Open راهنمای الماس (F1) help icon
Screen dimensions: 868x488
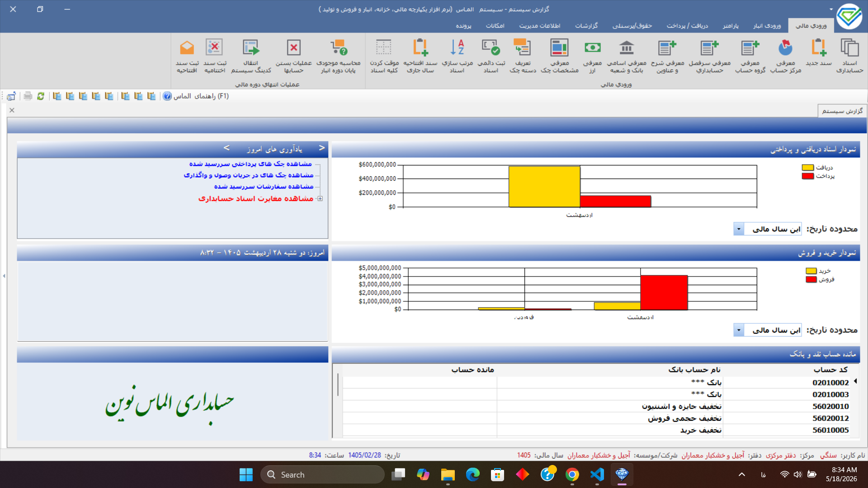pyautogui.click(x=196, y=96)
